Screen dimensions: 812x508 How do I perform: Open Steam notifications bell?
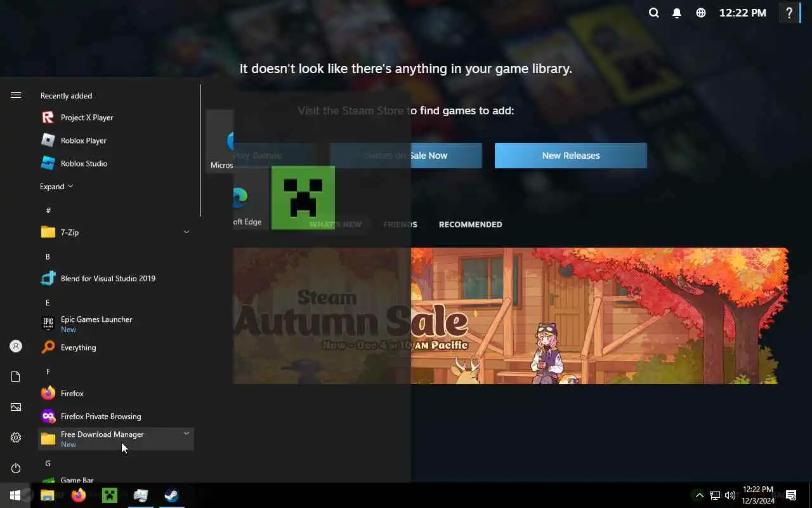(677, 13)
